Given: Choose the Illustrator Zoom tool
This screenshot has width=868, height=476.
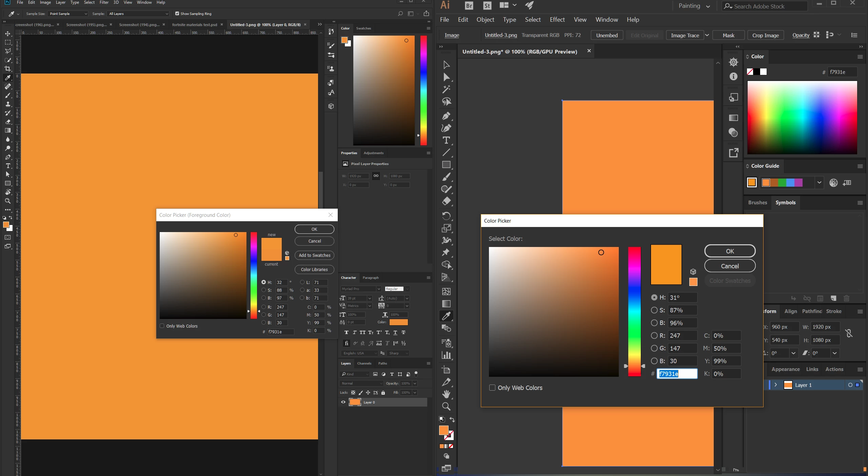Looking at the screenshot, I should [446, 406].
